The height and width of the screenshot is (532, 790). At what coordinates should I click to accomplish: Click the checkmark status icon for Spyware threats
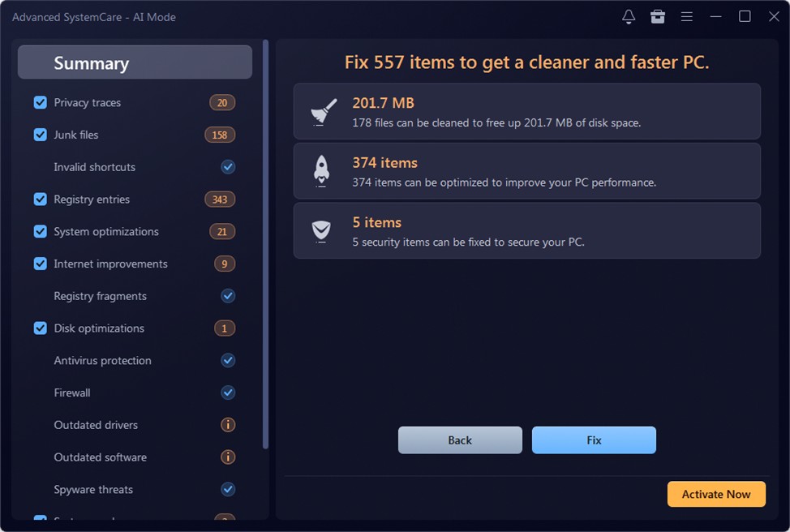click(228, 489)
